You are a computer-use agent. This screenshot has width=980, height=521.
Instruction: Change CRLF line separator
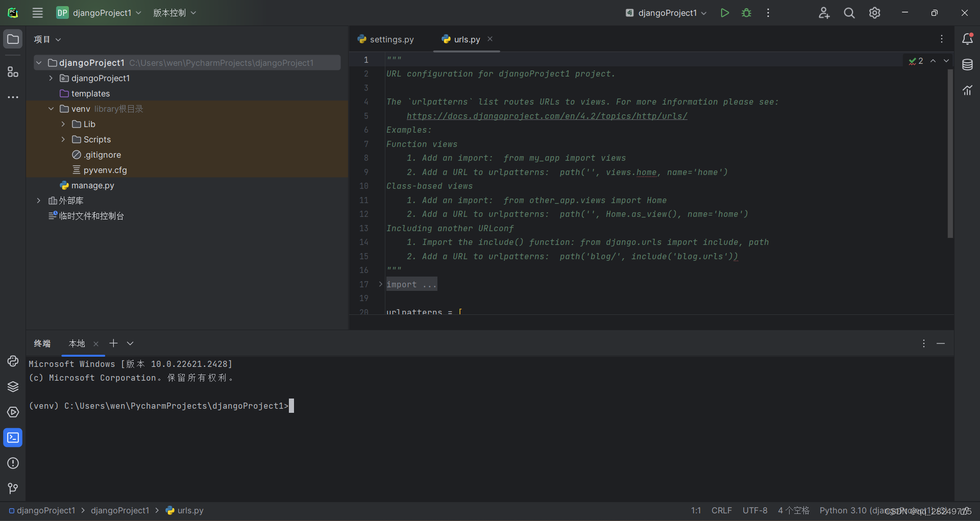[721, 510]
